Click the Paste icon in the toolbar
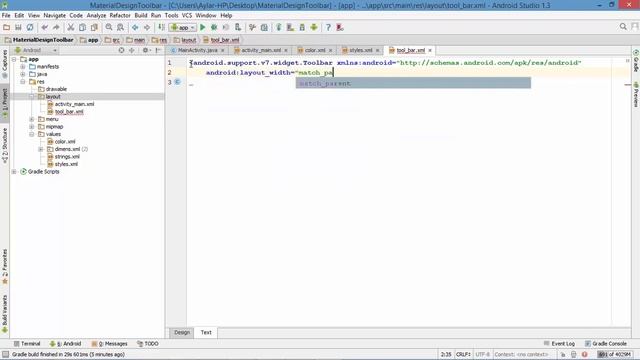Image resolution: width=640 pixels, height=360 pixels. click(94, 27)
